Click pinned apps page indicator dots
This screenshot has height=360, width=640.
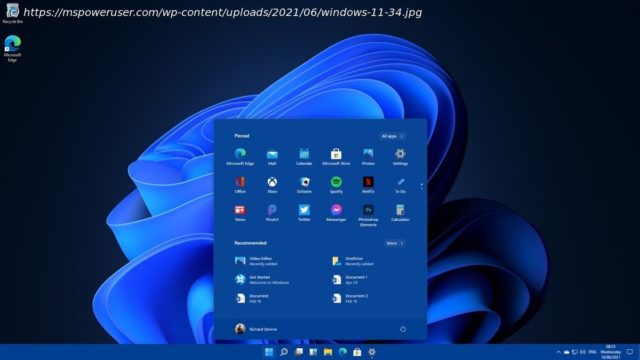click(422, 187)
